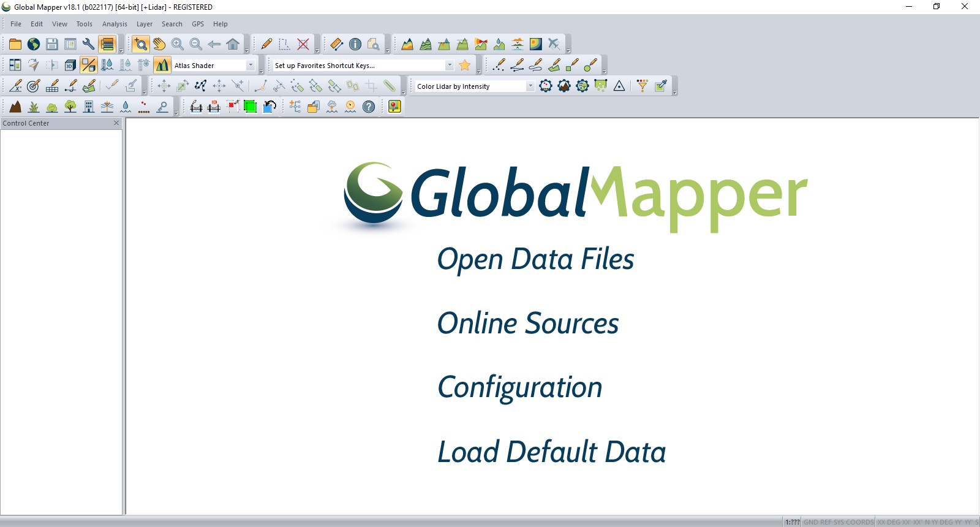
Task: Open online data sources globe icon
Action: click(x=34, y=44)
